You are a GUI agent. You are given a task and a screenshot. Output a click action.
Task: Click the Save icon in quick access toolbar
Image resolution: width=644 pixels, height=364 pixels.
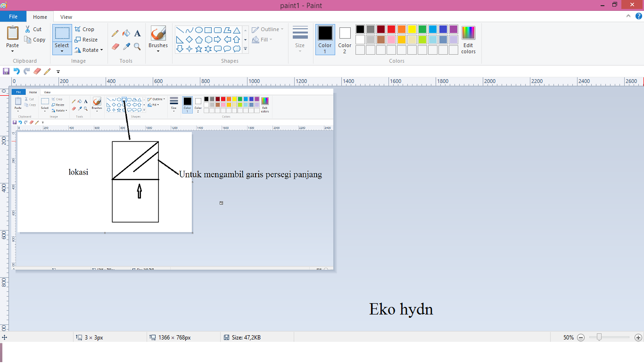tap(6, 71)
